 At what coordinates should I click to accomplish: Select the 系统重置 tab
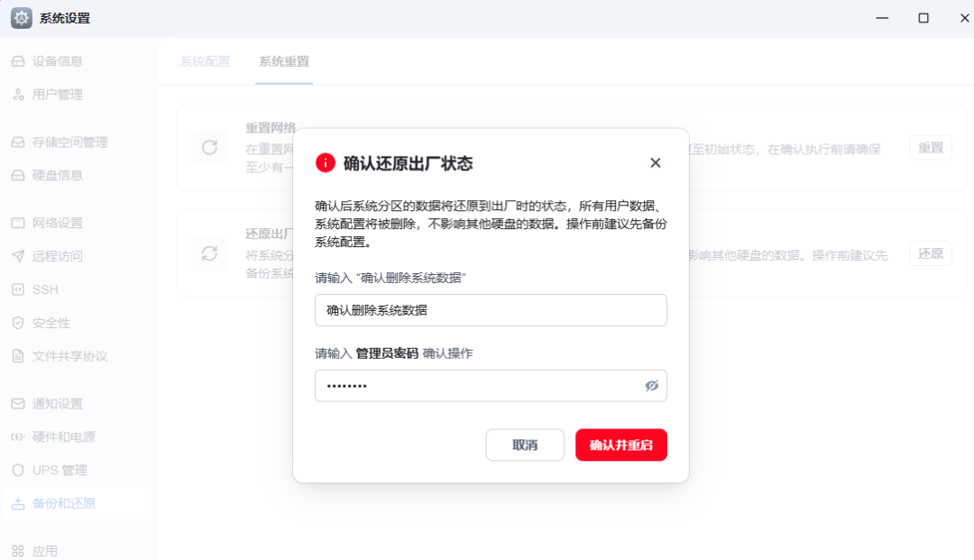coord(284,61)
